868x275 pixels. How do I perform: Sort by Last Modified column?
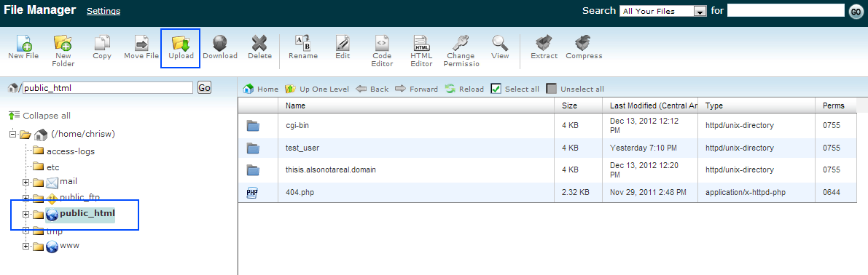coord(650,105)
